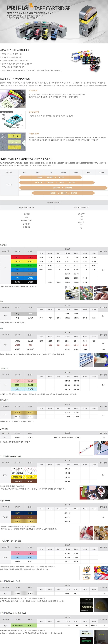Select model ST12S in the transparent tape table

point(67,314)
